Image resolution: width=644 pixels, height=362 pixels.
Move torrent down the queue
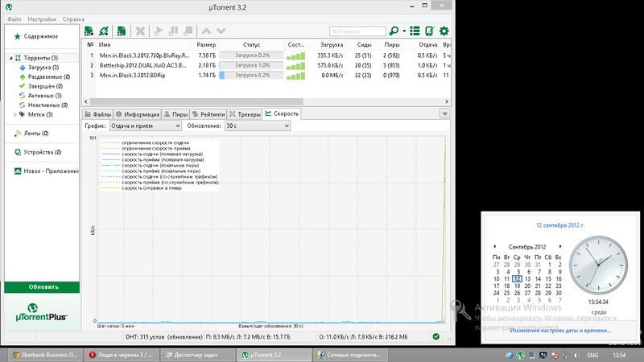[221, 31]
